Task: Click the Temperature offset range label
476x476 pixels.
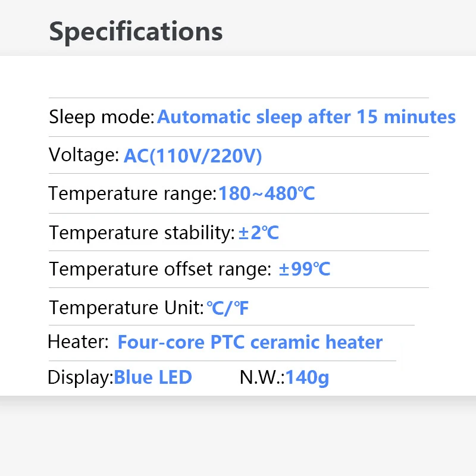Action: click(159, 269)
